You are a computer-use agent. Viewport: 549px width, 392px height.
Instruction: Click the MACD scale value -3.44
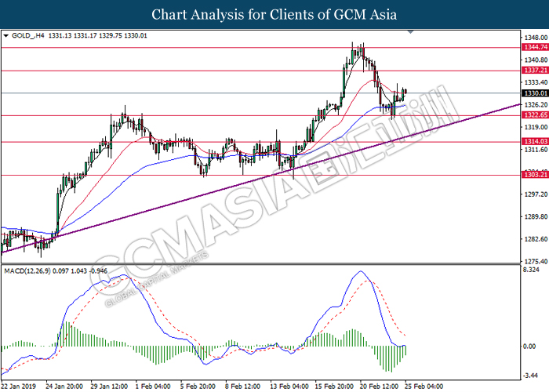[x=530, y=376]
